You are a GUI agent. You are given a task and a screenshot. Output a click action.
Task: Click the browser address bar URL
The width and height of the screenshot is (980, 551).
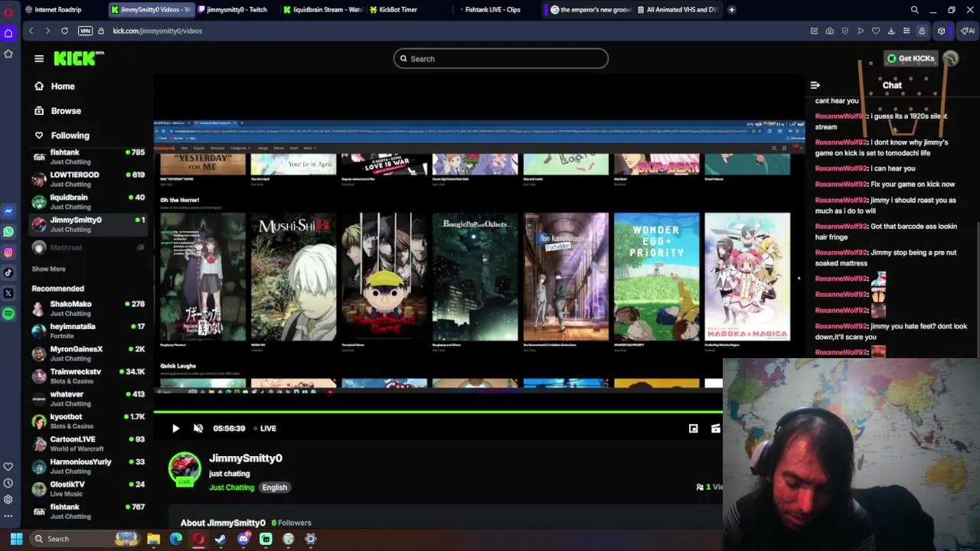click(158, 31)
